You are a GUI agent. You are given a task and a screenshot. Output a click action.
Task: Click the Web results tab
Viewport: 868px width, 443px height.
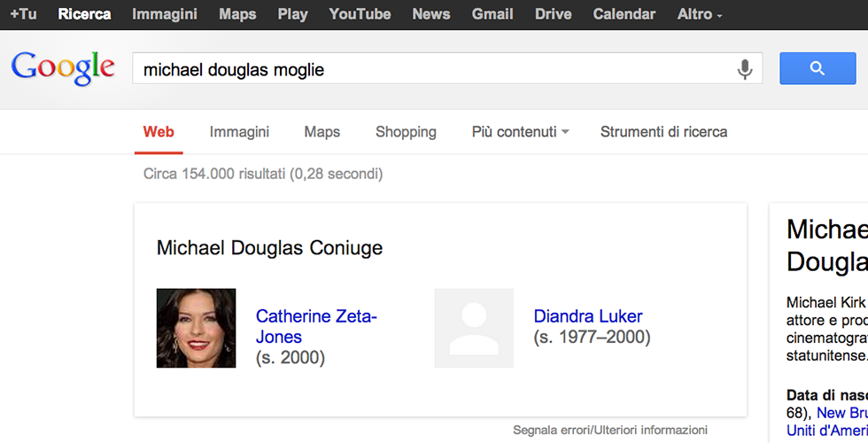[x=159, y=132]
